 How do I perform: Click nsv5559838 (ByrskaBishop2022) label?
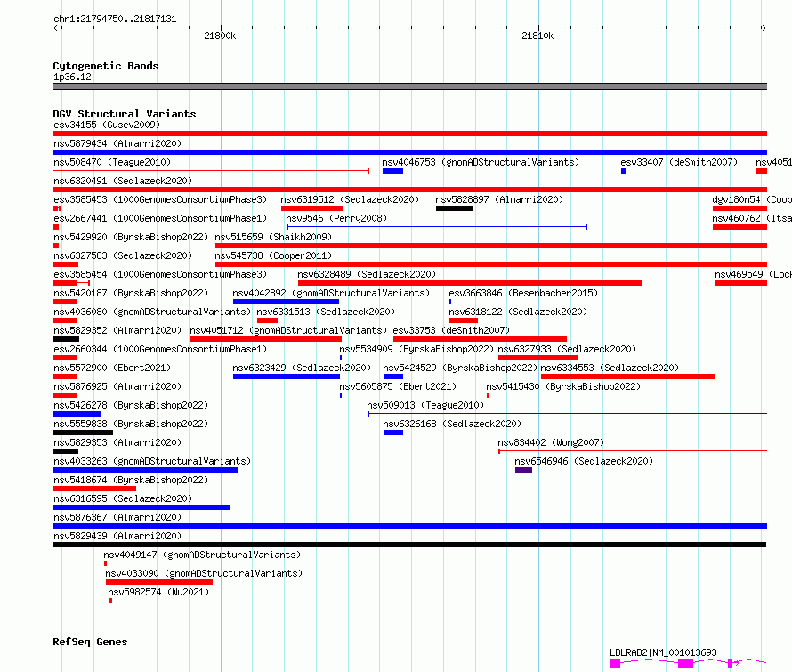[x=131, y=424]
